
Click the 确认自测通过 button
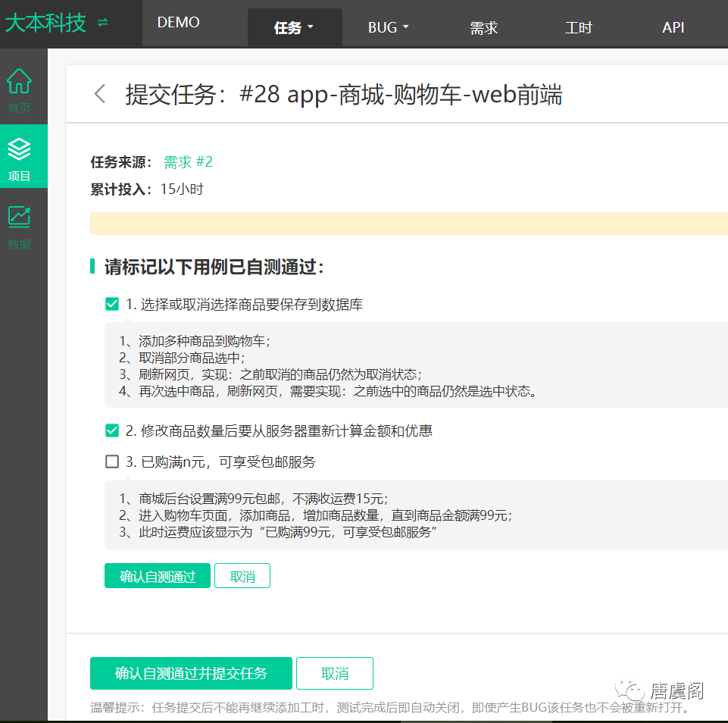pyautogui.click(x=157, y=575)
